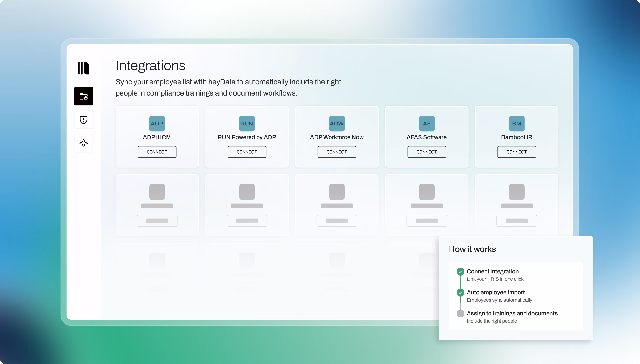Image resolution: width=640 pixels, height=364 pixels.
Task: Click the Connect integration step title
Action: 493,271
